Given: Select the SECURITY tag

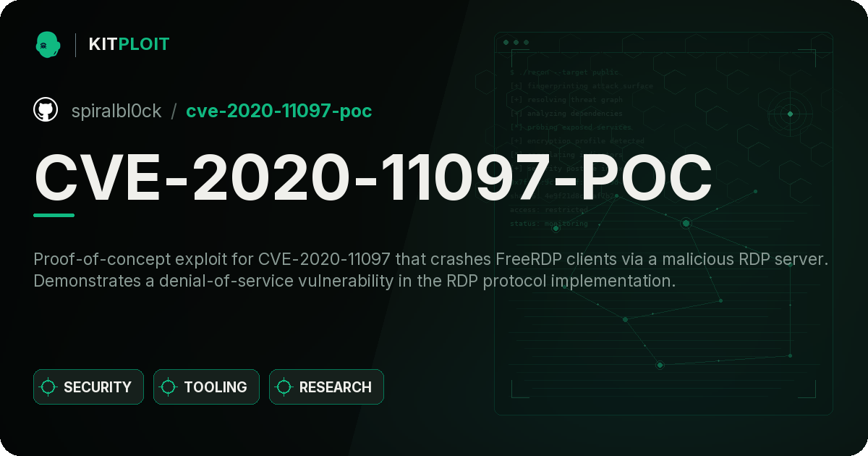Looking at the screenshot, I should pyautogui.click(x=88, y=387).
